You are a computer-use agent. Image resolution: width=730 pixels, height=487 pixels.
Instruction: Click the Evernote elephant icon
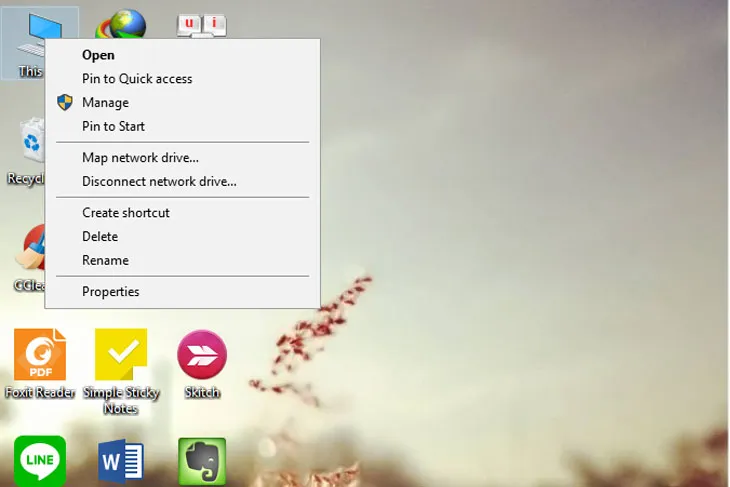[202, 461]
